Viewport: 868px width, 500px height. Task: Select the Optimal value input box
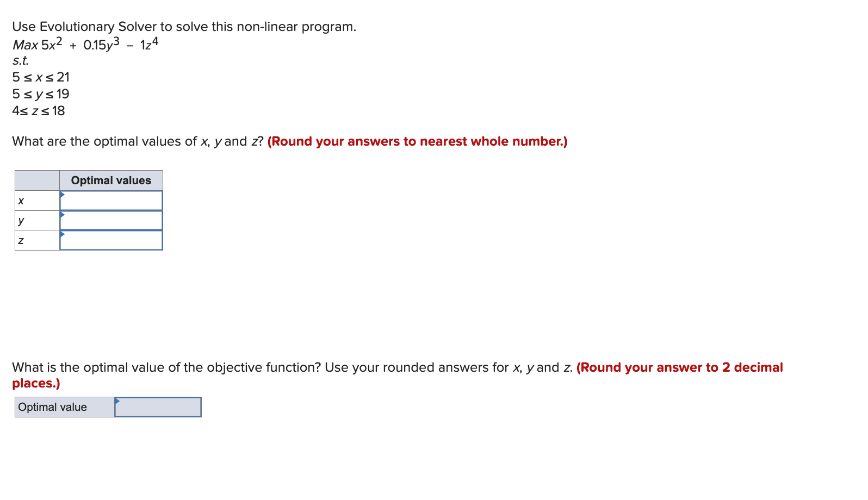pyautogui.click(x=158, y=407)
